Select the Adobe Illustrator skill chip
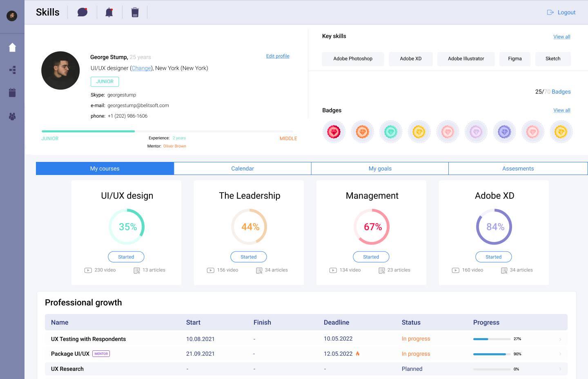 point(466,59)
